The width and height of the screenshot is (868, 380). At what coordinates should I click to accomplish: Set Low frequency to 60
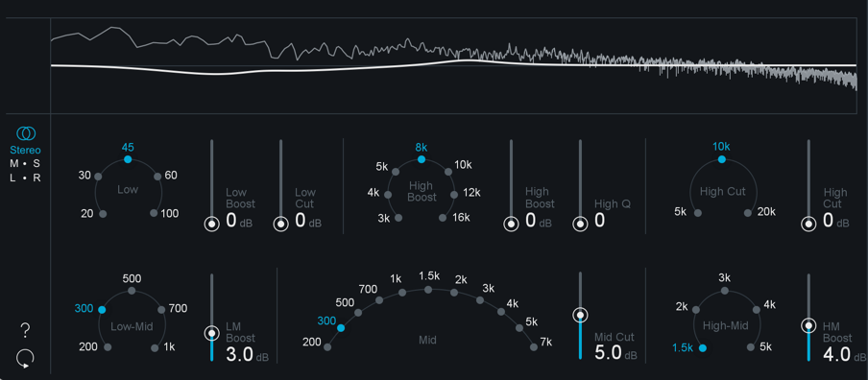point(157,177)
